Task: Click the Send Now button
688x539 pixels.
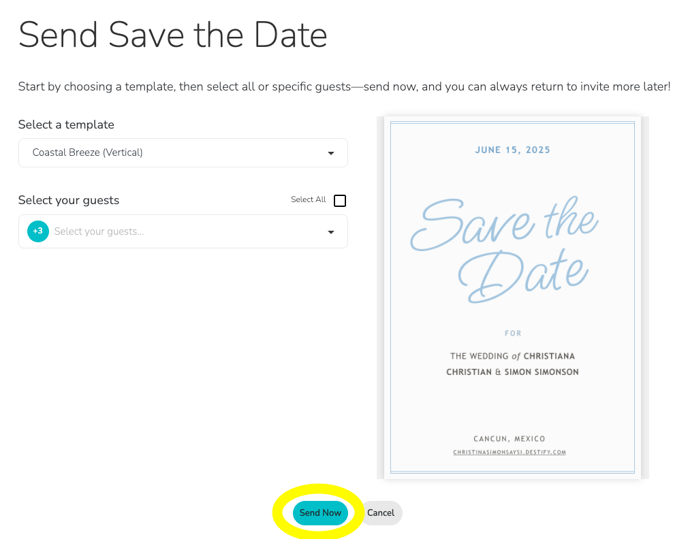Action: [x=320, y=513]
